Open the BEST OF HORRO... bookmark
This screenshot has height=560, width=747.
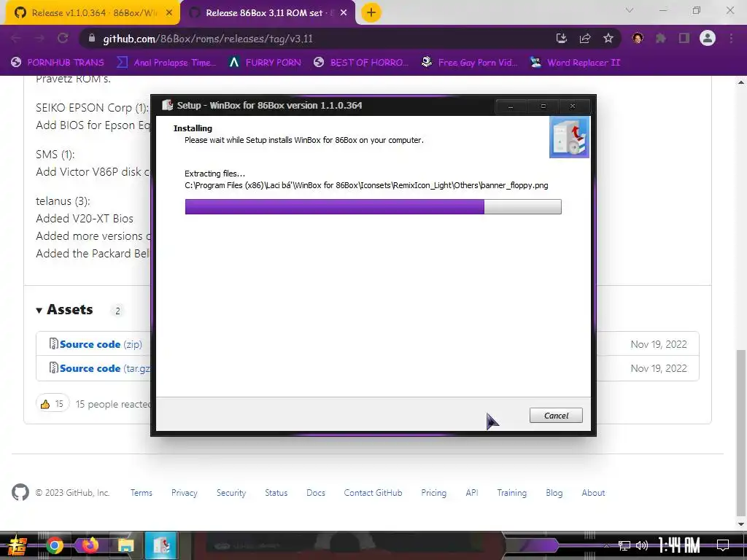point(361,63)
